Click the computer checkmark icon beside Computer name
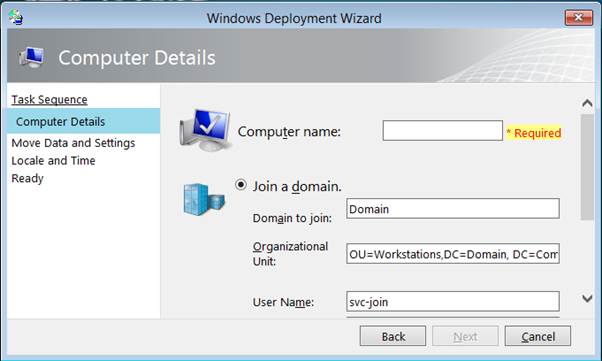 (206, 131)
